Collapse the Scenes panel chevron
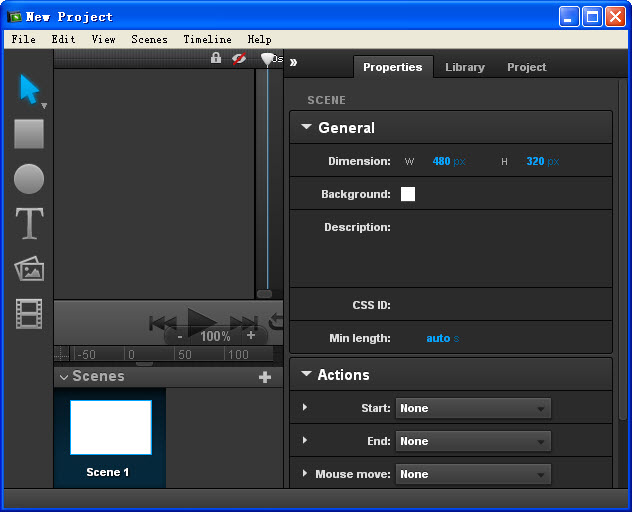This screenshot has height=512, width=632. point(64,377)
